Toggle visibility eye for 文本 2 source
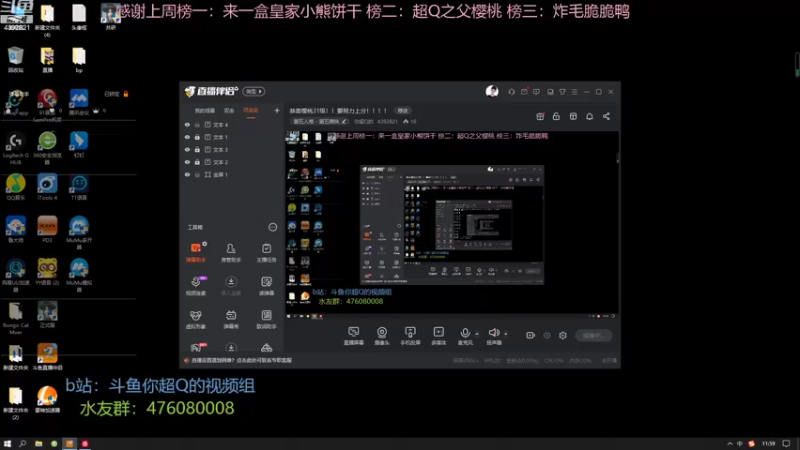 point(187,162)
